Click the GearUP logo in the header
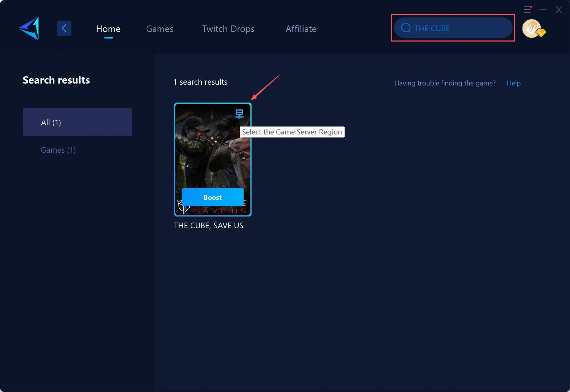The height and width of the screenshot is (392, 570). pos(29,28)
